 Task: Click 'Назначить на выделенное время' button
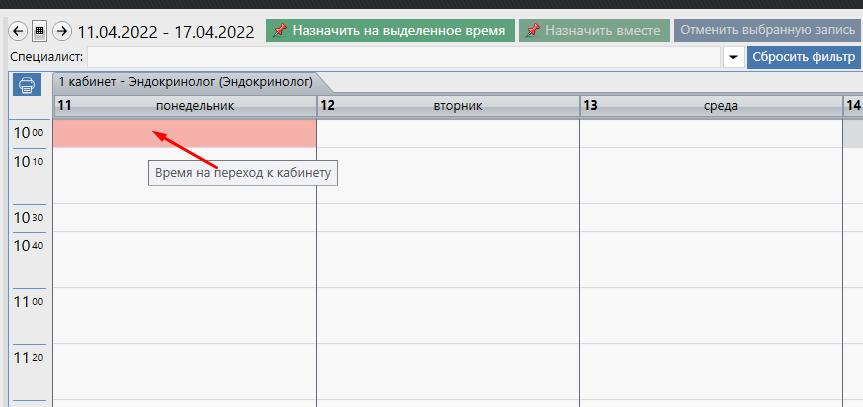point(390,31)
